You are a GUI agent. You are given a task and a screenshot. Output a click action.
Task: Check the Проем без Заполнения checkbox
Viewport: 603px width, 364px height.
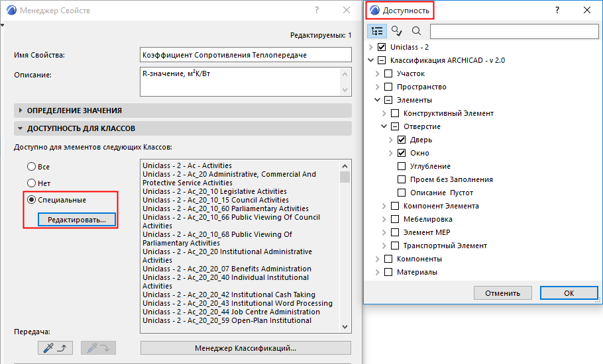tap(402, 179)
